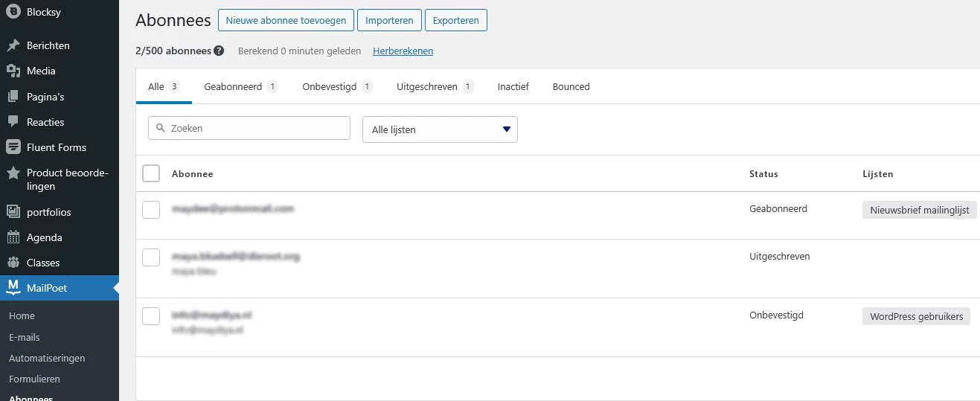Select the Uitgeschreven subscriber's checkbox
Viewport: 980px width, 401px height.
pos(151,257)
